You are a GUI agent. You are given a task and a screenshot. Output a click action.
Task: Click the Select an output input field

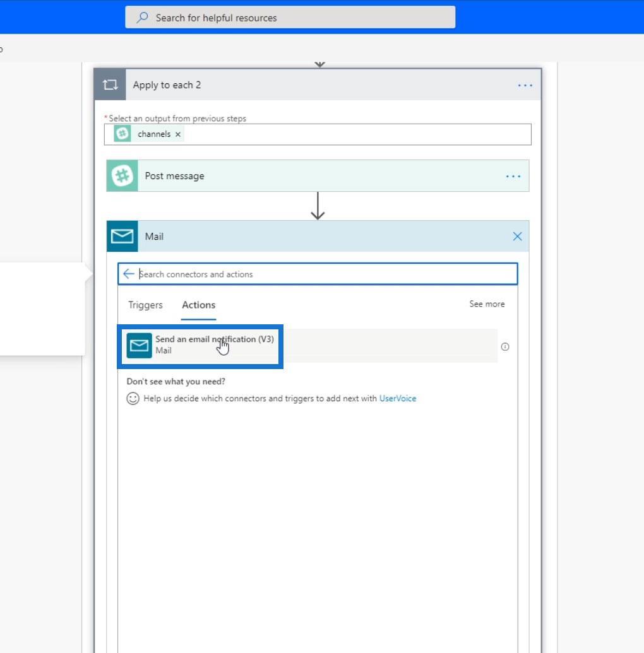click(318, 134)
